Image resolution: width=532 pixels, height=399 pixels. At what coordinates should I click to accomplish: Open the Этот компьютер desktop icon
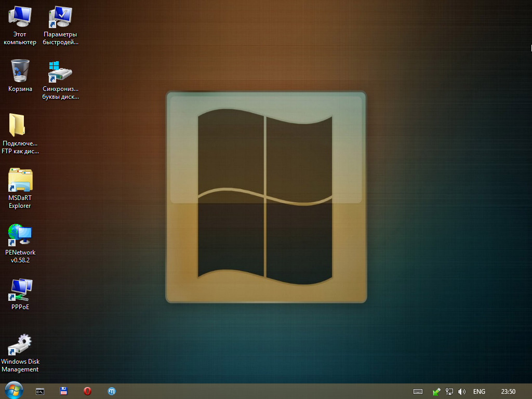20,18
